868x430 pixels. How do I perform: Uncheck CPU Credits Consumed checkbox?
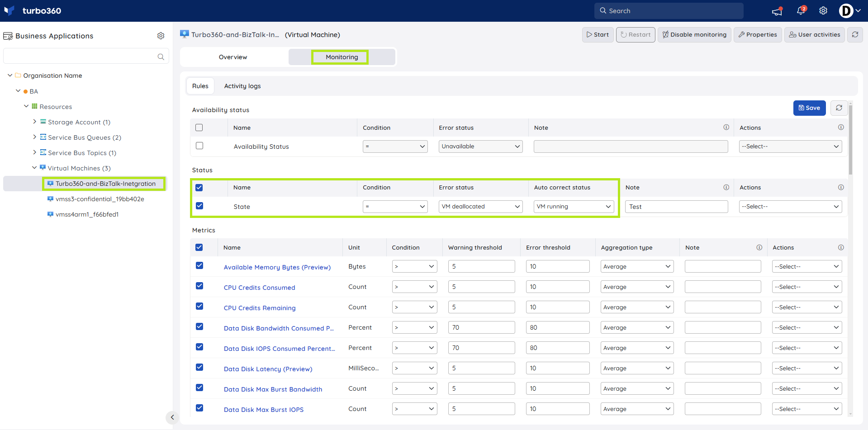click(x=199, y=286)
